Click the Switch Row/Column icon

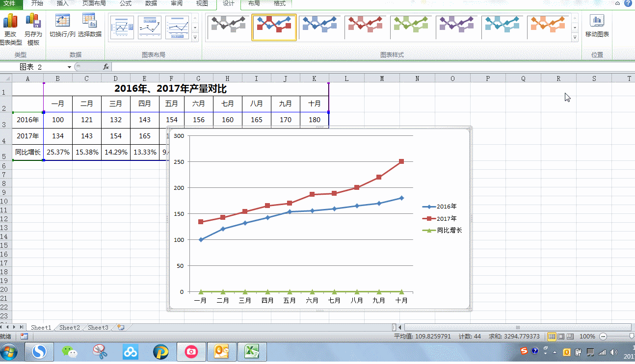[x=62, y=22]
